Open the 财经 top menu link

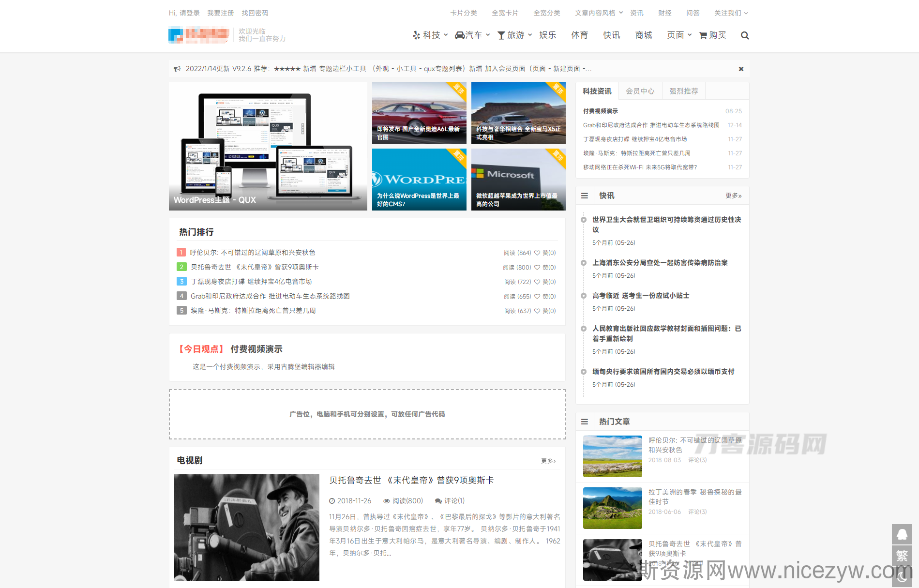click(665, 13)
